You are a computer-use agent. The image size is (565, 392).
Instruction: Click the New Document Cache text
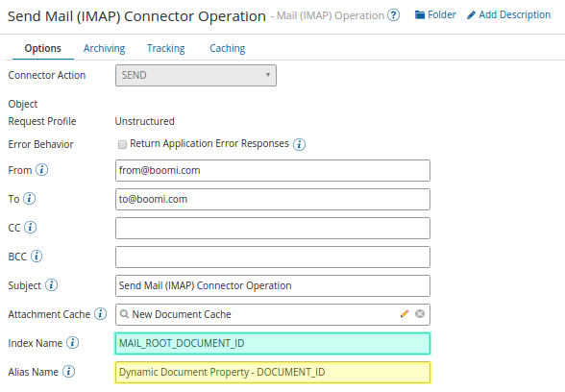(182, 314)
